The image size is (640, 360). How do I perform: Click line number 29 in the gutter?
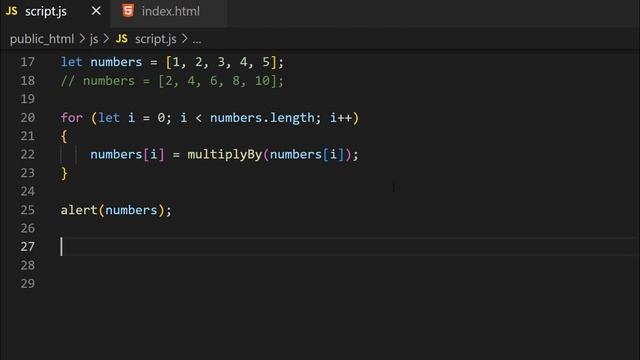pyautogui.click(x=27, y=284)
